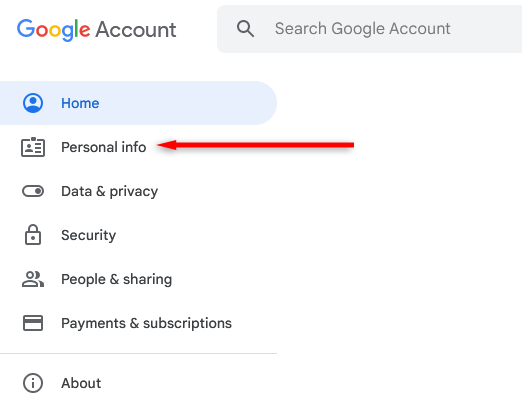Open the About page link
Image resolution: width=522 pixels, height=399 pixels.
pyautogui.click(x=138, y=383)
